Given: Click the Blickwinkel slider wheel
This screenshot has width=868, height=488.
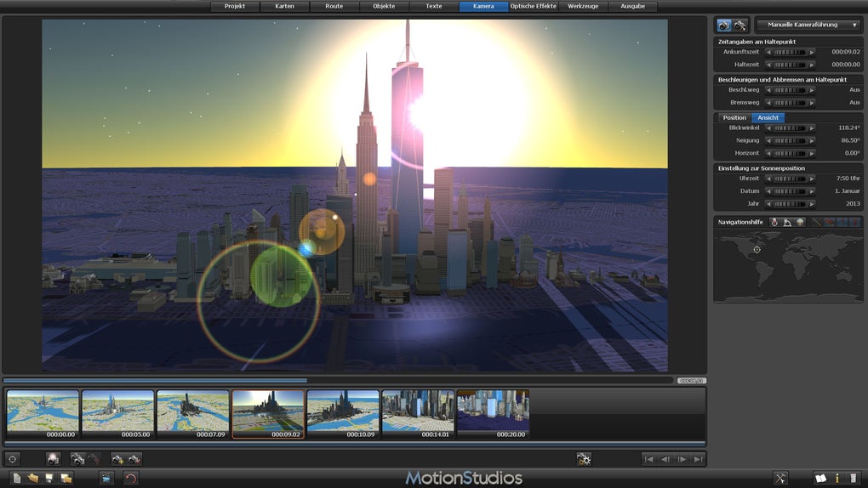Looking at the screenshot, I should click(x=790, y=128).
